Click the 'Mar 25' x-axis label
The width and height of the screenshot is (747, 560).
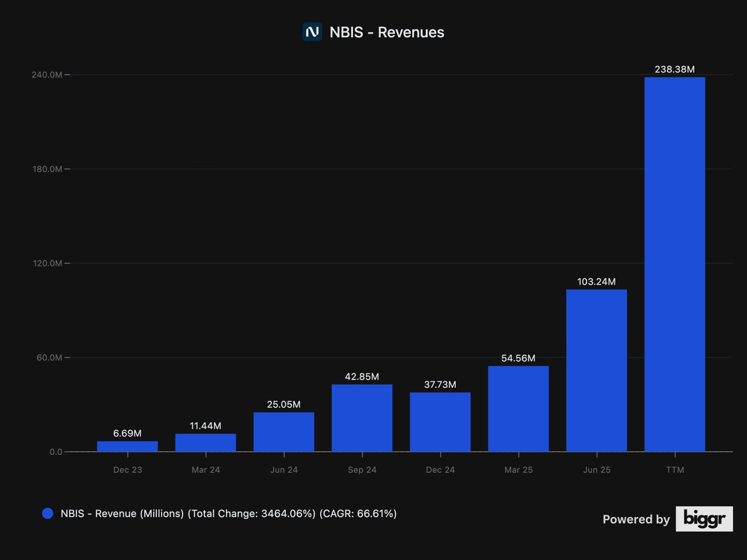[519, 470]
